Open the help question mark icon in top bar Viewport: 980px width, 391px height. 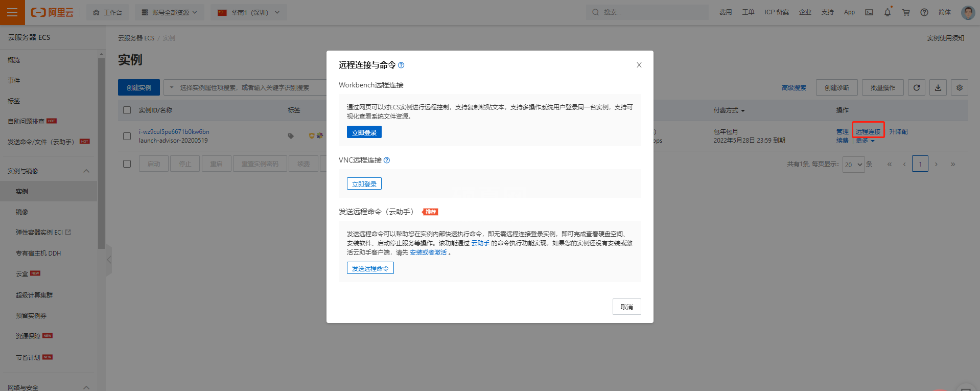point(924,12)
